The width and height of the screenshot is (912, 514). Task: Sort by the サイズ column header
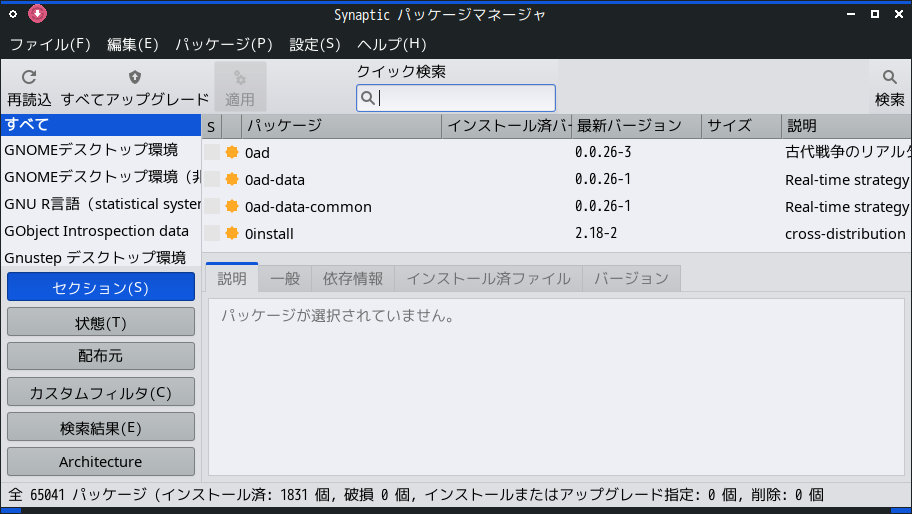click(742, 126)
